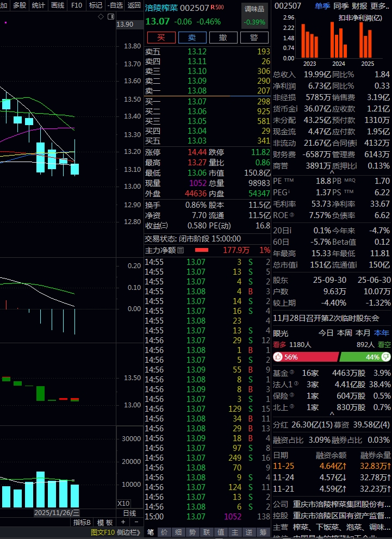392x539 pixels.
Task: Click the green 44% bearish bar
Action: (x=365, y=357)
